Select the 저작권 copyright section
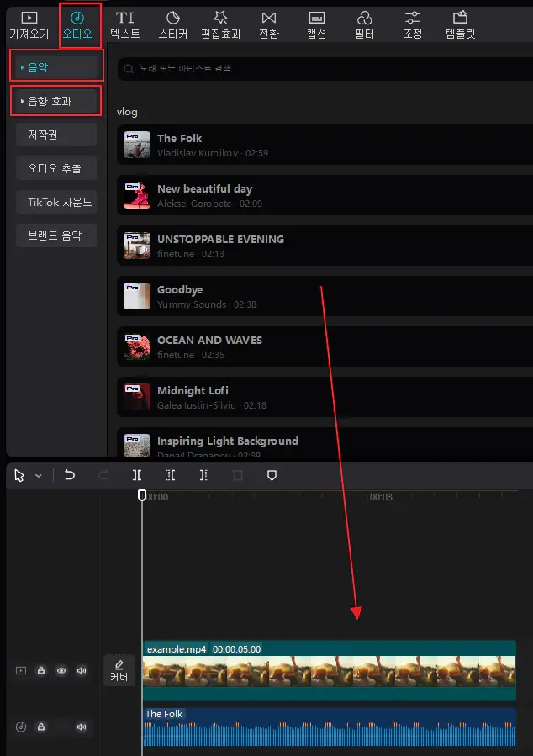Image resolution: width=533 pixels, height=756 pixels. (55, 135)
